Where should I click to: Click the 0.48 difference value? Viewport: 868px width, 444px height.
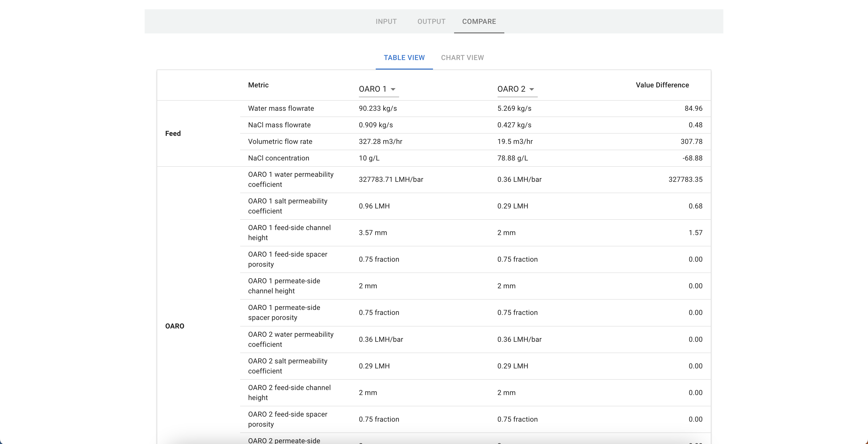[x=695, y=125]
